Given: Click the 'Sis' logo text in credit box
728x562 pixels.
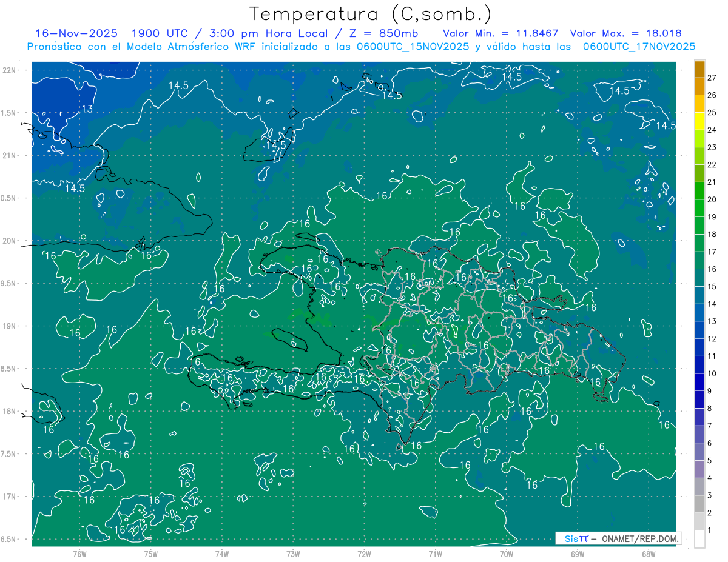Looking at the screenshot, I should (571, 538).
